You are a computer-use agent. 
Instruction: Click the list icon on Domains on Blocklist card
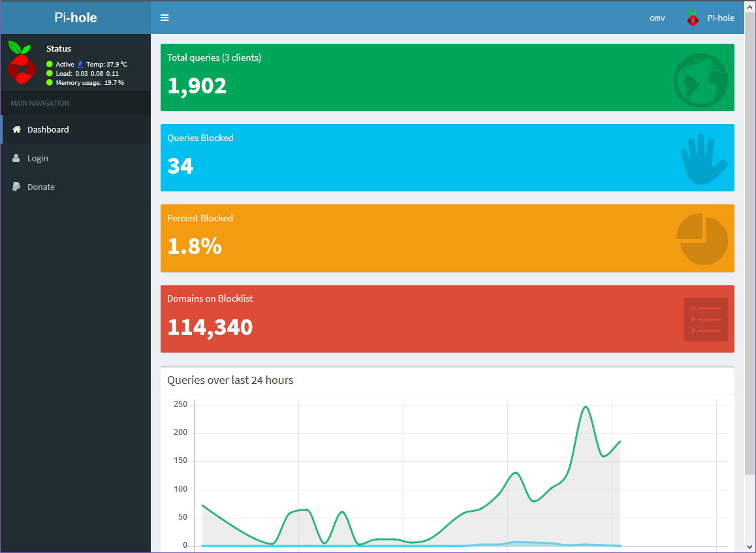pos(705,319)
